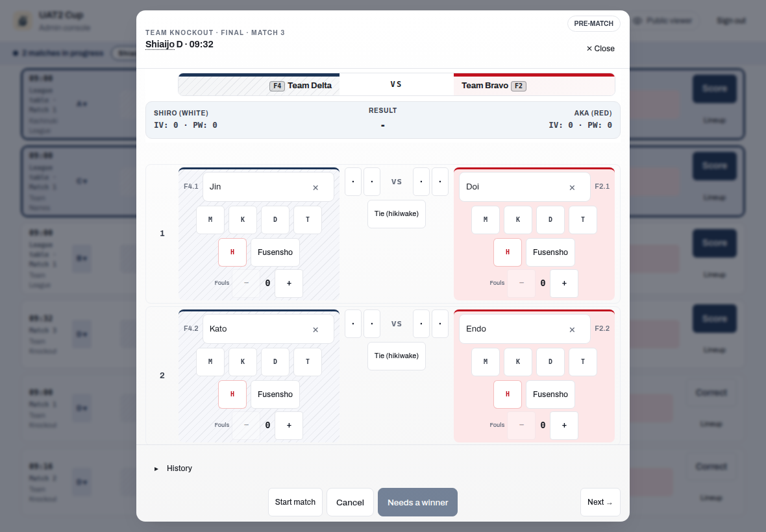
Task: Click Needs a winner button
Action: [417, 502]
